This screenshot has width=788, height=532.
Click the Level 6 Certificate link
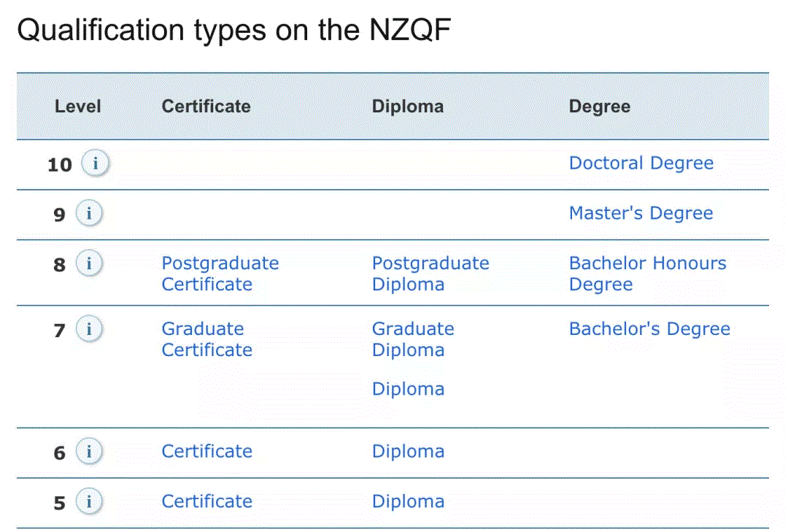tap(206, 452)
